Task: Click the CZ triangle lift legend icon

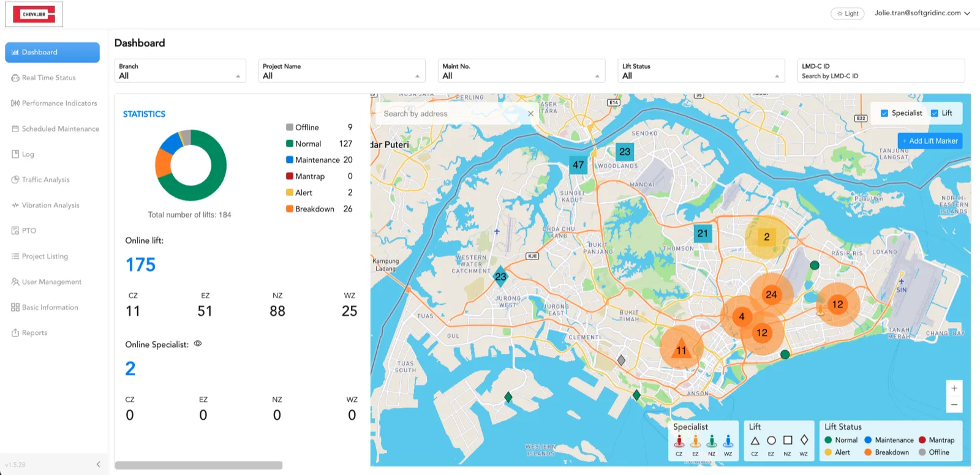Action: [x=755, y=441]
